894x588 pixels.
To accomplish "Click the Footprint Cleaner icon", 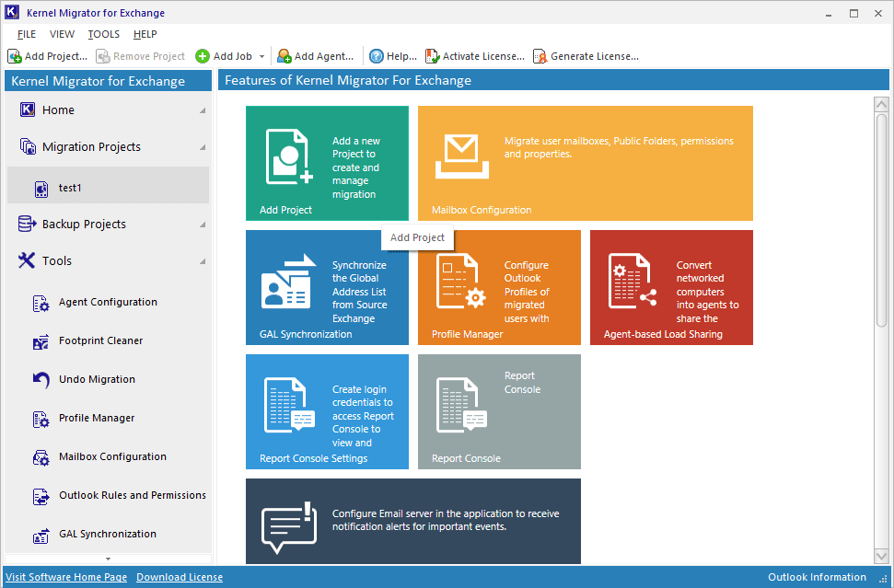I will tap(41, 342).
